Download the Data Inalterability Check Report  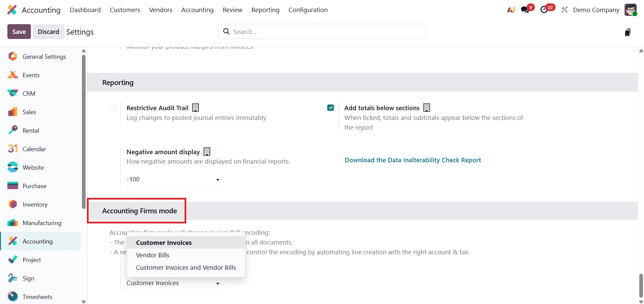(x=413, y=160)
